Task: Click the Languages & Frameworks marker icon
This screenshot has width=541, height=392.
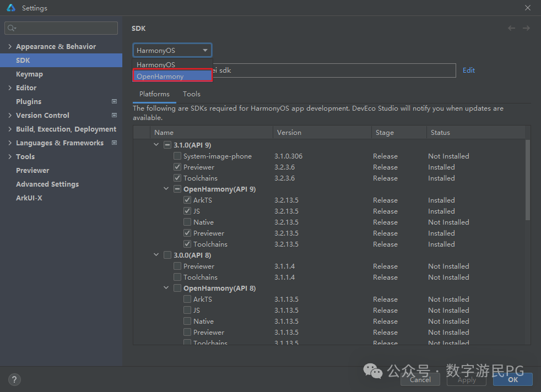Action: pos(114,143)
